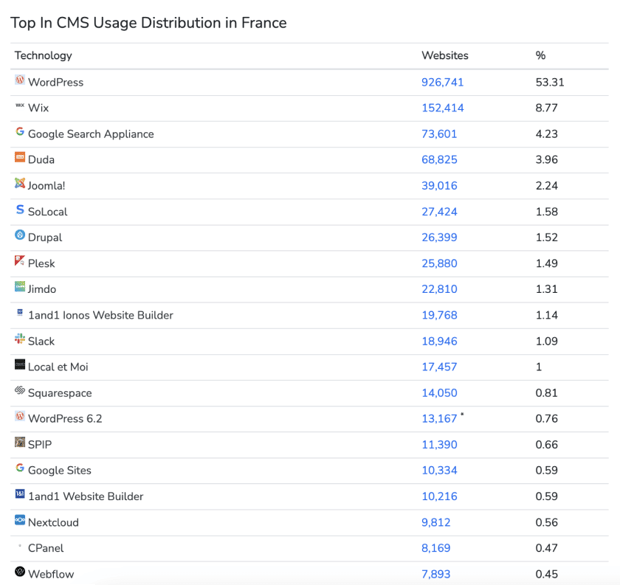Click the Jimdo logo icon
Viewport: 620px width, 585px height.
(20, 286)
